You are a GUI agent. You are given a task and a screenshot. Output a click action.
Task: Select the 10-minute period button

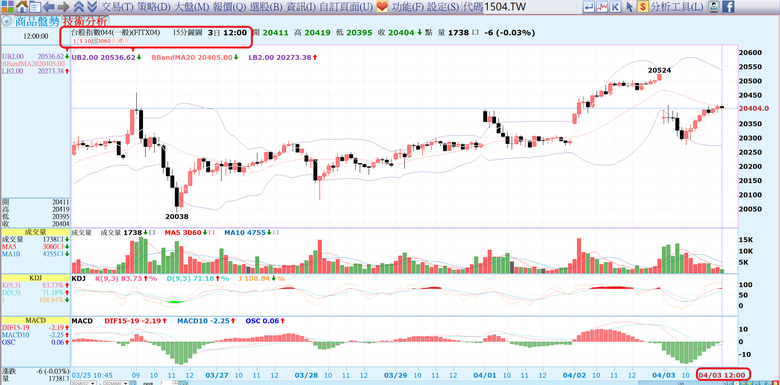pyautogui.click(x=88, y=41)
